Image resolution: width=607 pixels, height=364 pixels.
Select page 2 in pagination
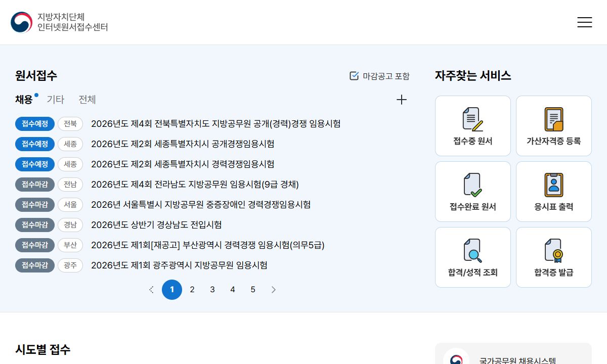[192, 290]
